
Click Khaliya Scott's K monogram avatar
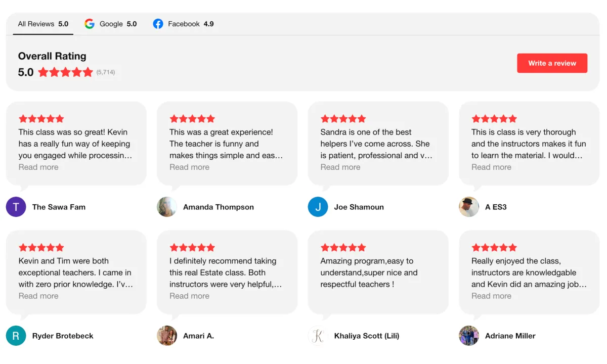[x=318, y=336]
